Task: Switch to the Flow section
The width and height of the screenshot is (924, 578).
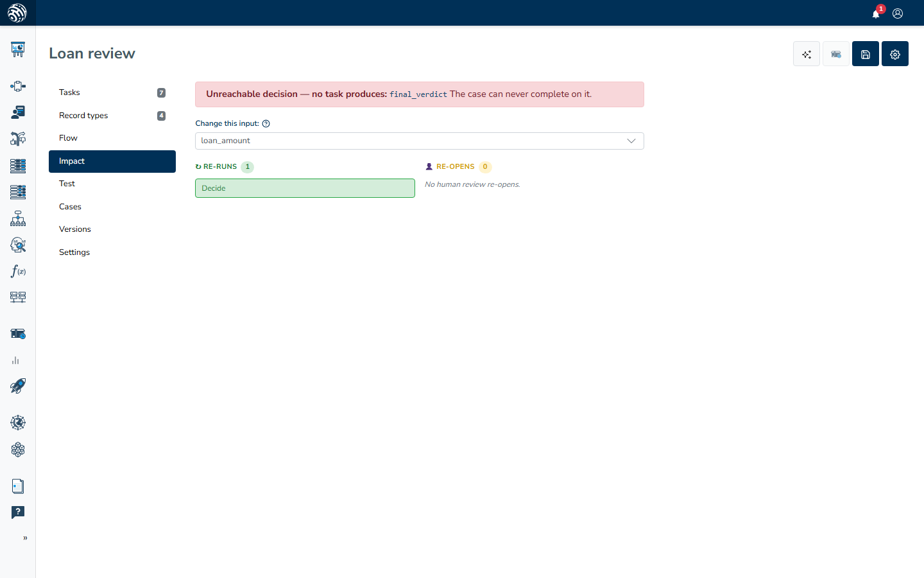Action: pyautogui.click(x=112, y=138)
